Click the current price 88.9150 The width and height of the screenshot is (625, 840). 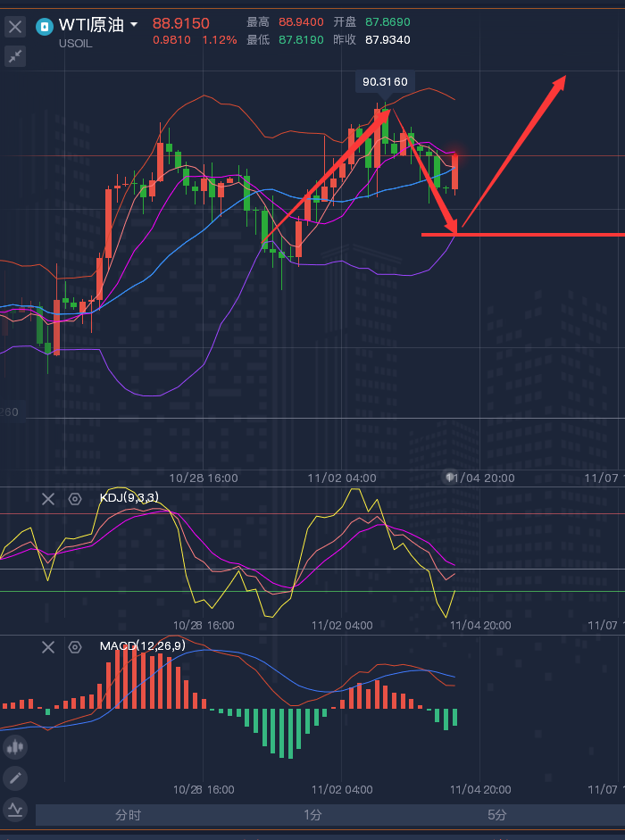[x=180, y=23]
